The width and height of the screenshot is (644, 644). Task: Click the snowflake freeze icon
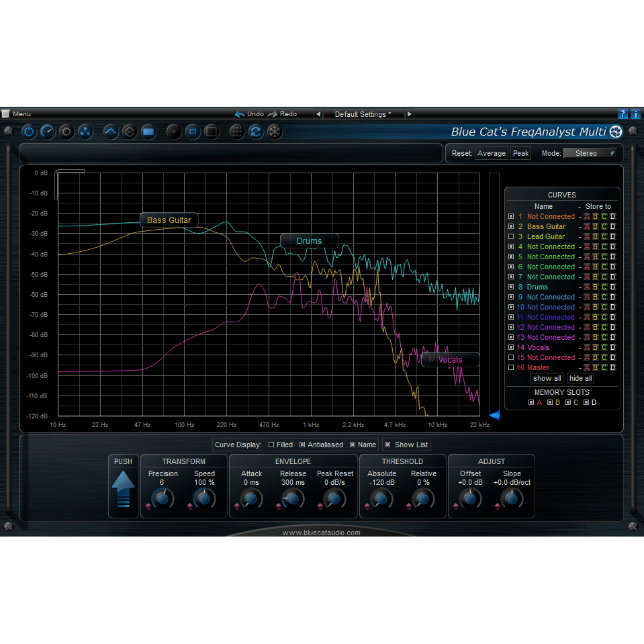tap(275, 132)
